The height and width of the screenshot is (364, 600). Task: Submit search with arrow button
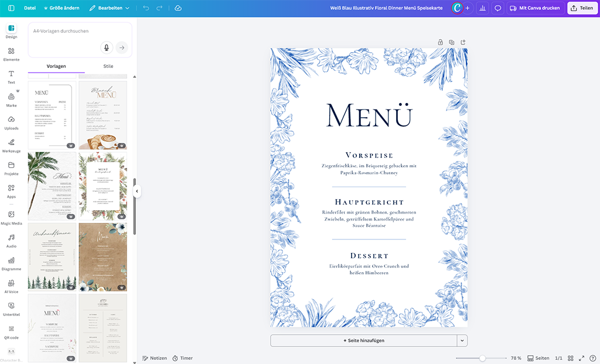122,47
